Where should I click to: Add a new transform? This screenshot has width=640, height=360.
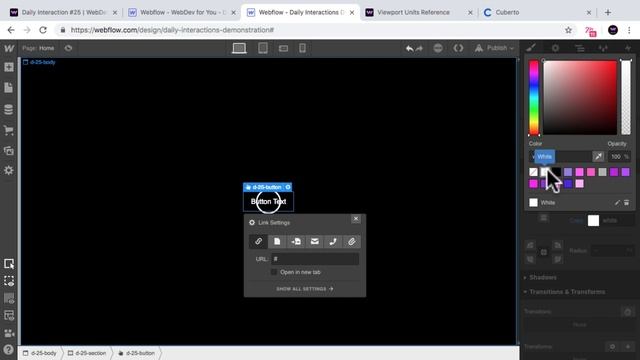[628, 347]
